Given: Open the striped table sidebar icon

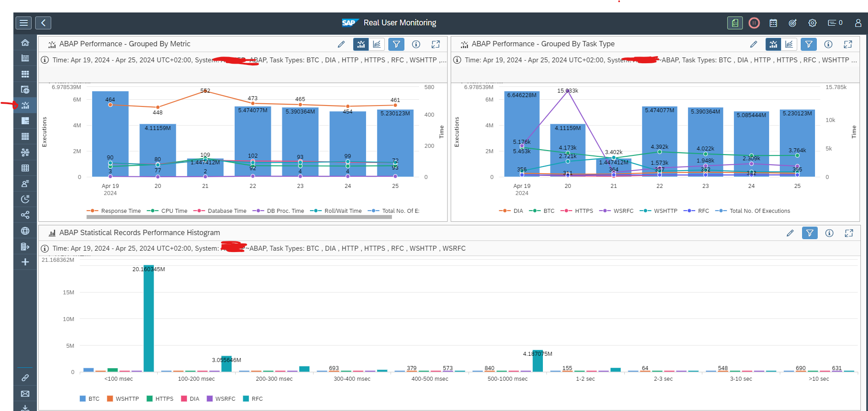Looking at the screenshot, I should pos(25,136).
